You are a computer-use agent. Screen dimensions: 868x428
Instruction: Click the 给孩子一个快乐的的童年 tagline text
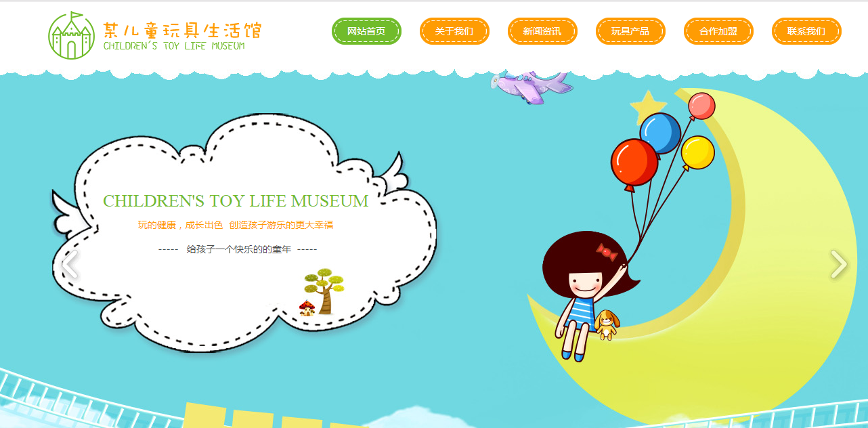click(238, 249)
